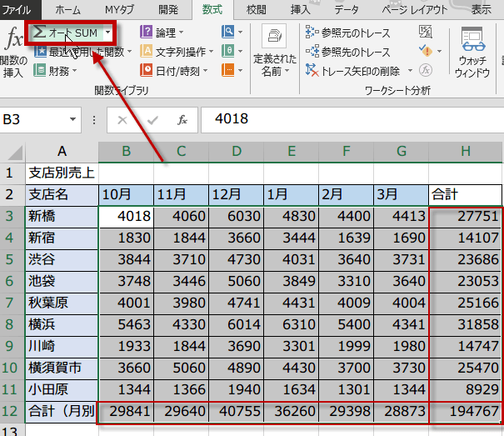Switch to the Home (ホーム) tab
The height and width of the screenshot is (436, 504).
click(67, 9)
